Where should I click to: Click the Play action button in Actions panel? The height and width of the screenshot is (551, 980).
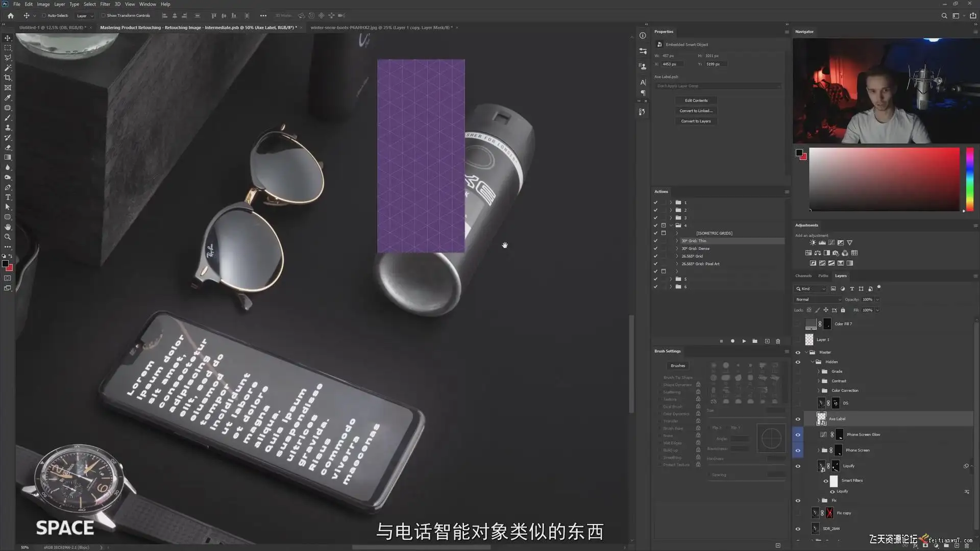pyautogui.click(x=744, y=341)
